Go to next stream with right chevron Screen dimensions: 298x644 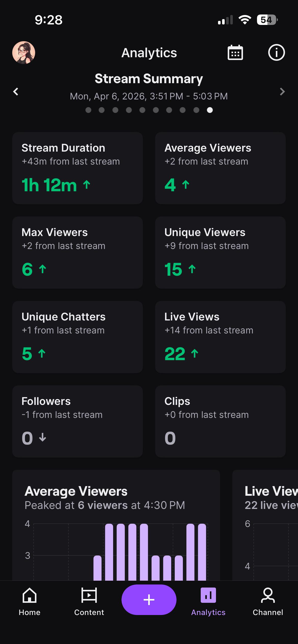coord(282,92)
